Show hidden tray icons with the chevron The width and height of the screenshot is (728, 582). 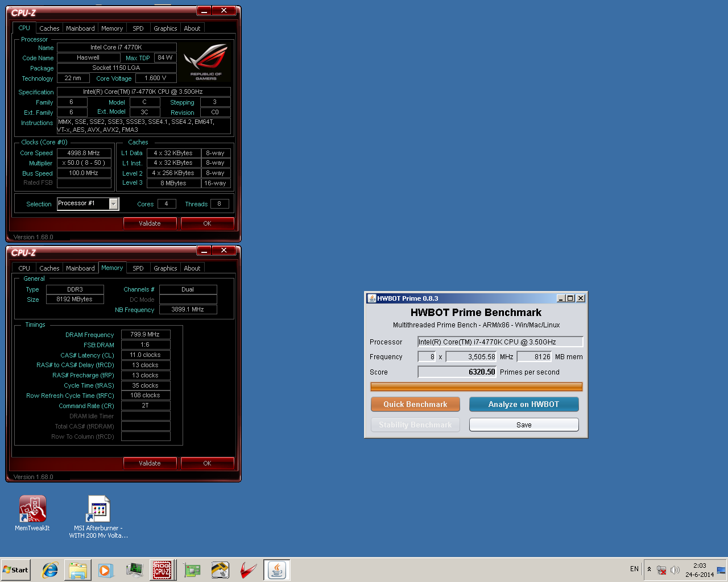pos(649,569)
